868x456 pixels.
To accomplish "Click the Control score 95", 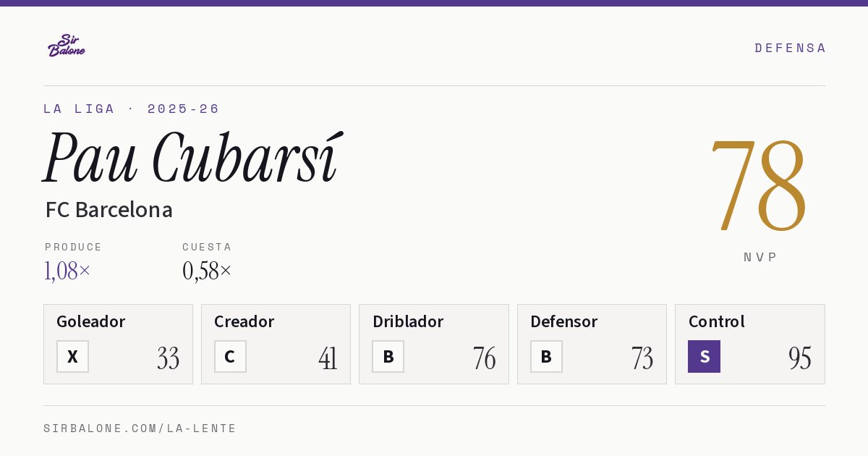I will tap(800, 358).
